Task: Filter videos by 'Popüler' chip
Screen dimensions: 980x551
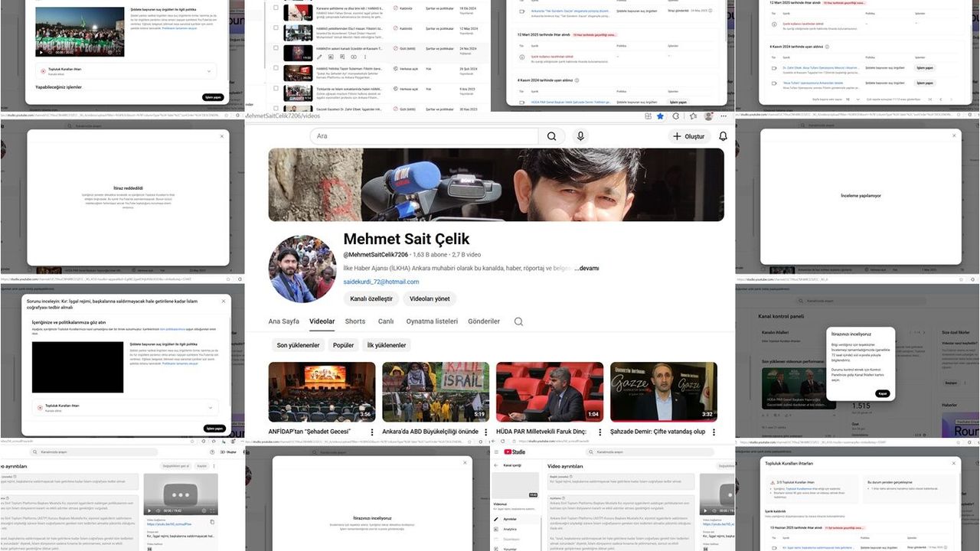Action: 343,345
